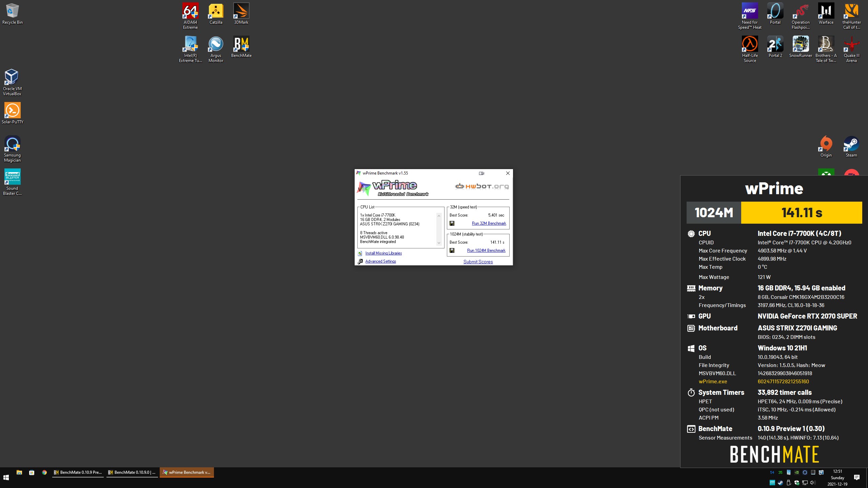Click the NVIDIA GeForce RTX 2070 SUPER text
This screenshot has height=488, width=868.
(x=807, y=316)
